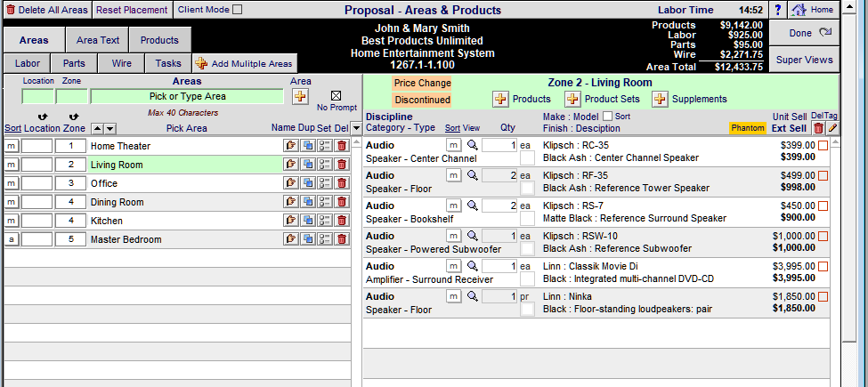
Task: Open the Parts tab
Action: click(x=74, y=63)
